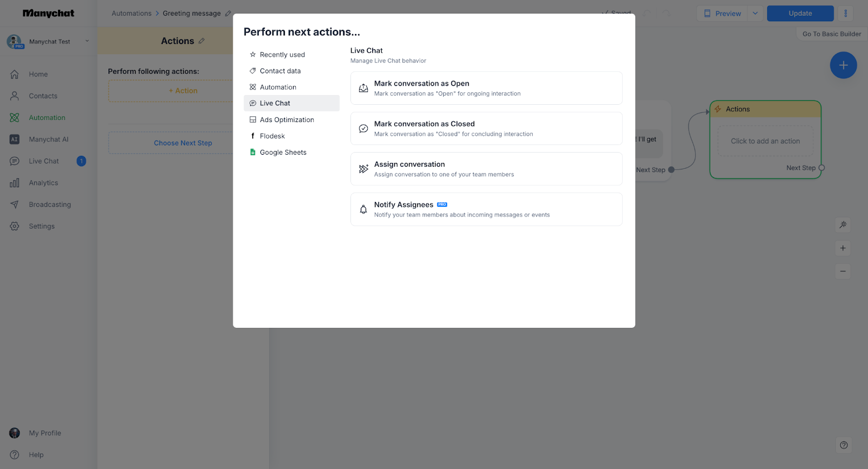The height and width of the screenshot is (469, 868).
Task: Choose Mark conversation as Open action
Action: tap(486, 88)
